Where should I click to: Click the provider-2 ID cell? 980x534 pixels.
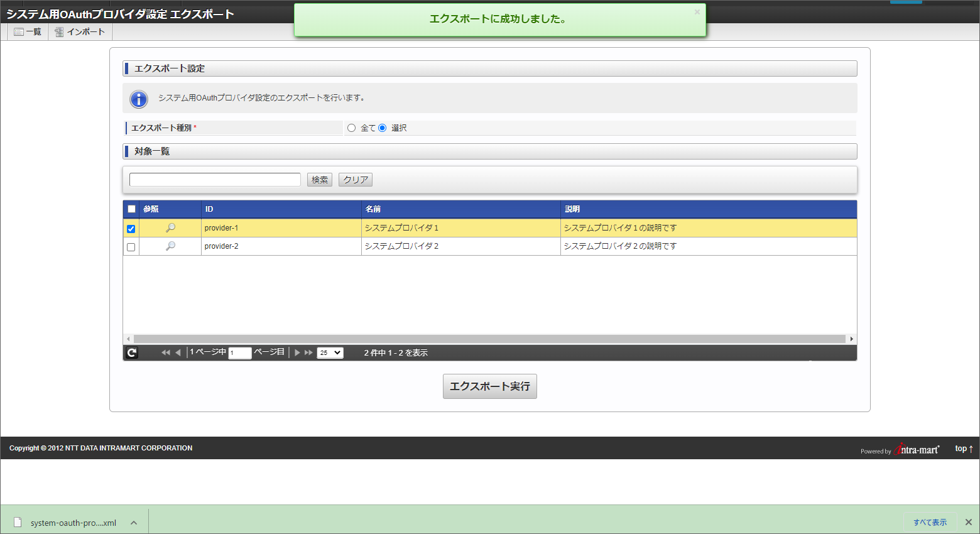[281, 246]
